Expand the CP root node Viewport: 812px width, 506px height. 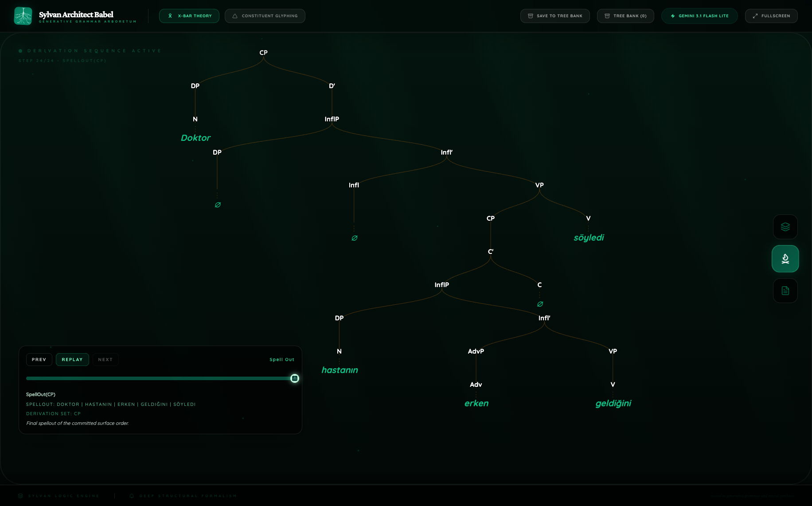pyautogui.click(x=263, y=52)
